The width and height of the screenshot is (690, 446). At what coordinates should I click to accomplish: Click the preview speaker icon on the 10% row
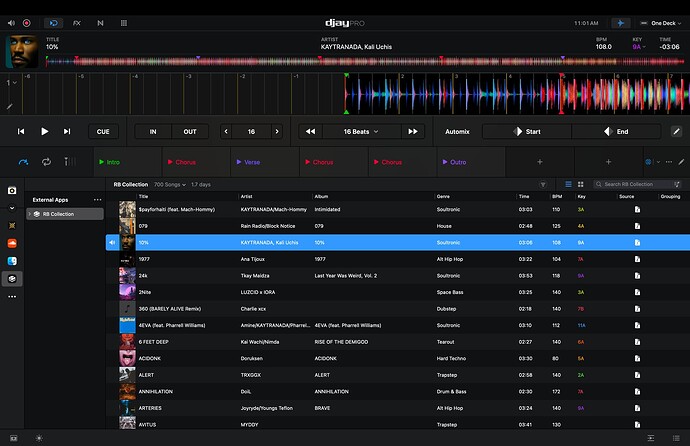pyautogui.click(x=112, y=242)
